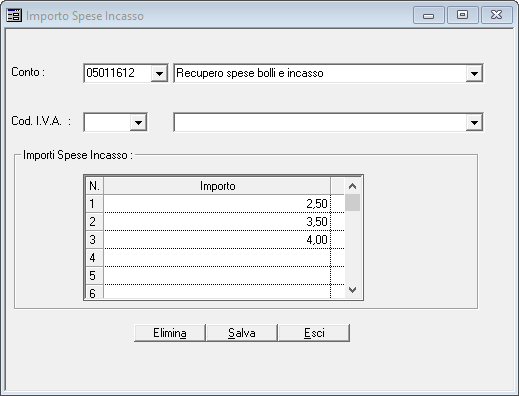Select row header number 3
This screenshot has height=396, width=519.
(x=94, y=240)
